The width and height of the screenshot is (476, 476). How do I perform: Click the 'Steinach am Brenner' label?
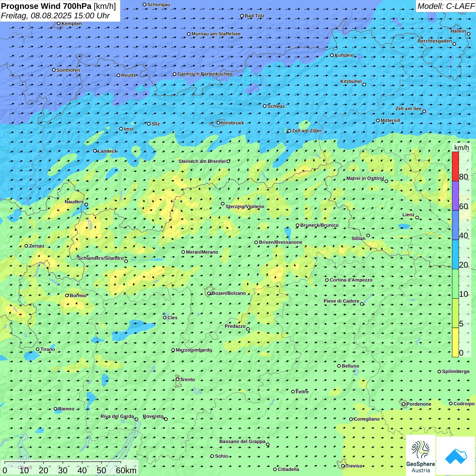[202, 161]
